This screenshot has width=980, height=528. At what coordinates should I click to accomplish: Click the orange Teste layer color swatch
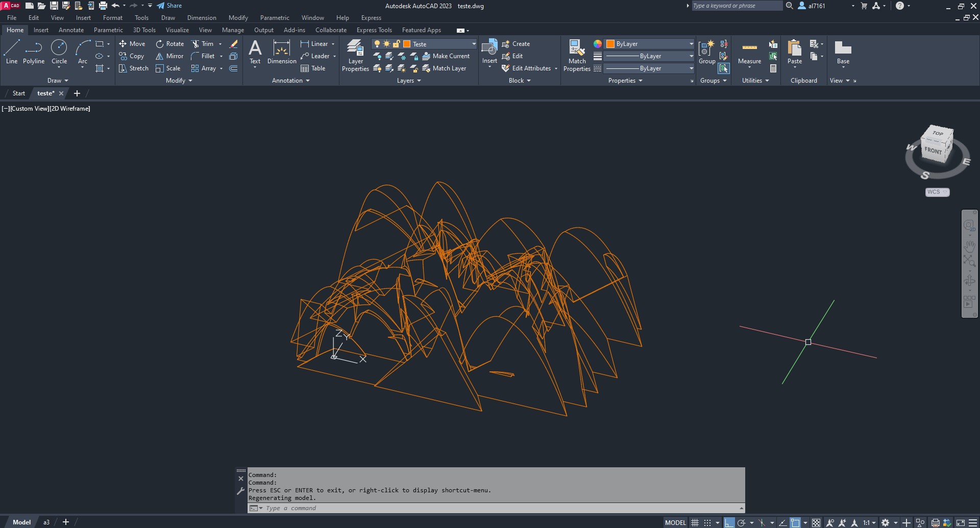pyautogui.click(x=407, y=44)
